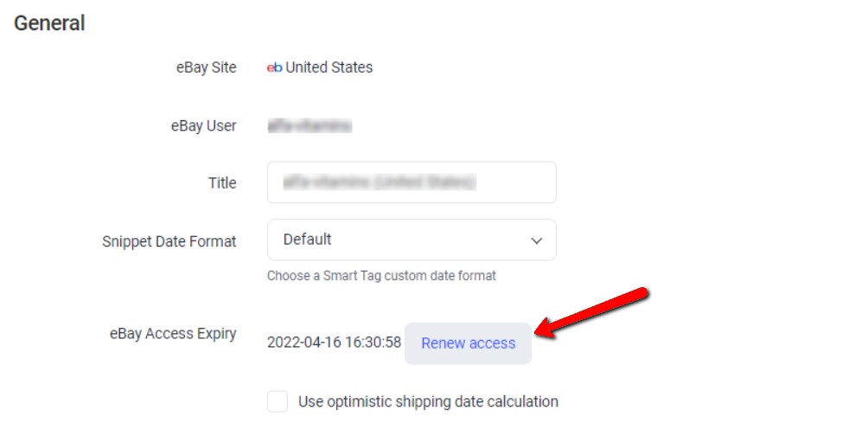Click the Renew access button
Image resolution: width=868 pixels, height=436 pixels.
point(468,343)
